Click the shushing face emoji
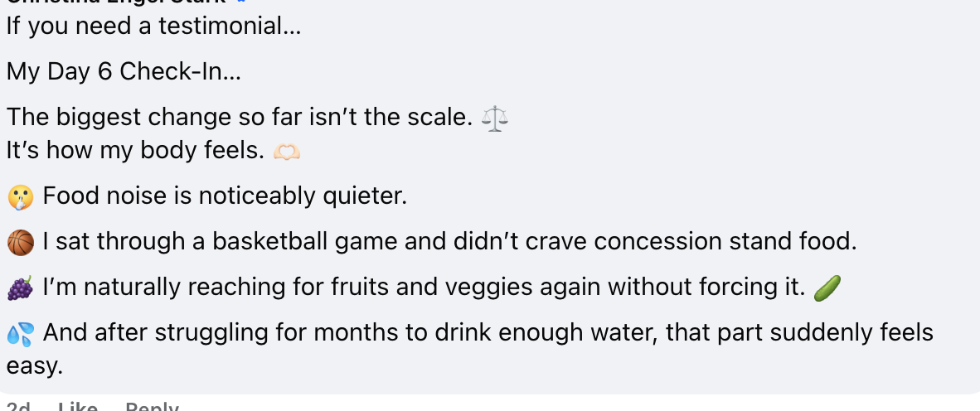This screenshot has width=980, height=411. point(20,197)
